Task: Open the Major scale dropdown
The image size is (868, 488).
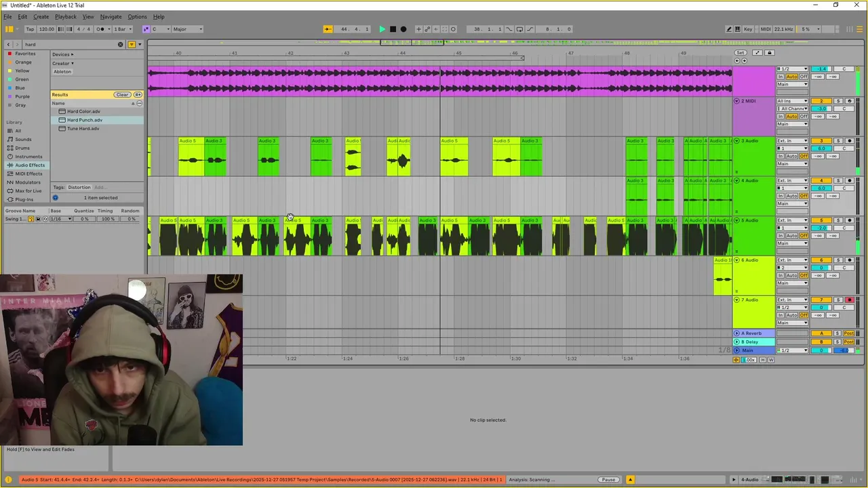Action: point(187,29)
